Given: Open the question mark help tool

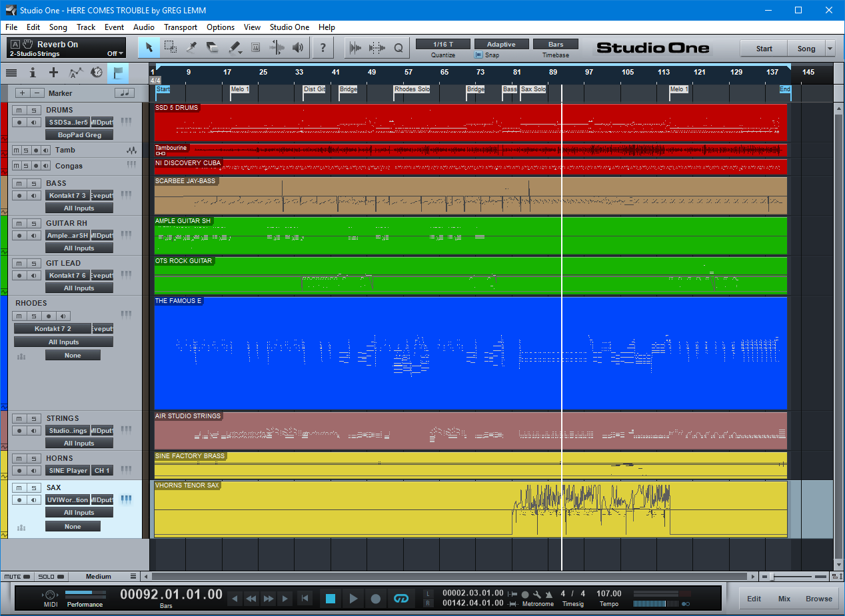Looking at the screenshot, I should [x=323, y=47].
